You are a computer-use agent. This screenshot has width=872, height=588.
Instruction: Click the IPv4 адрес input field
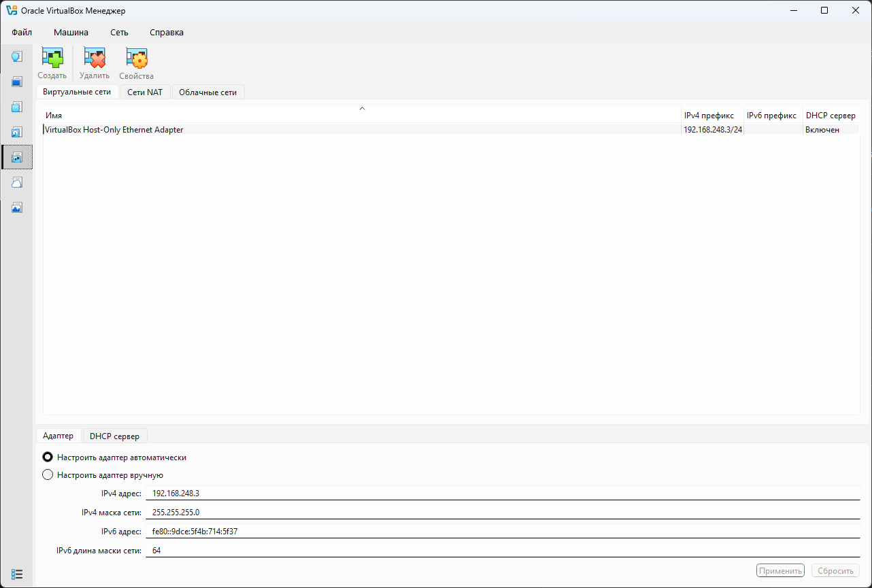click(503, 494)
